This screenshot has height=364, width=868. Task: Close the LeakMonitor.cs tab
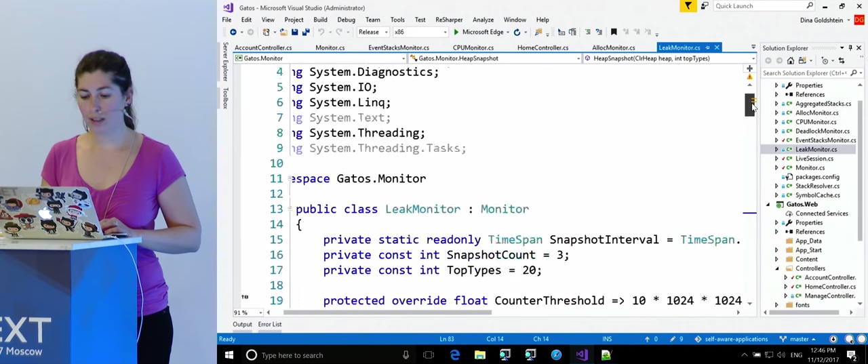coord(717,47)
